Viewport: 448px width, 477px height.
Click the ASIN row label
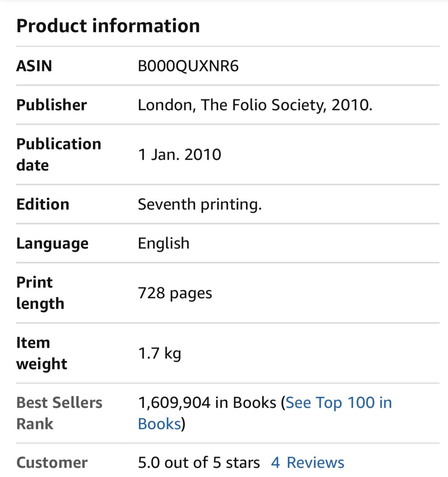tap(34, 66)
